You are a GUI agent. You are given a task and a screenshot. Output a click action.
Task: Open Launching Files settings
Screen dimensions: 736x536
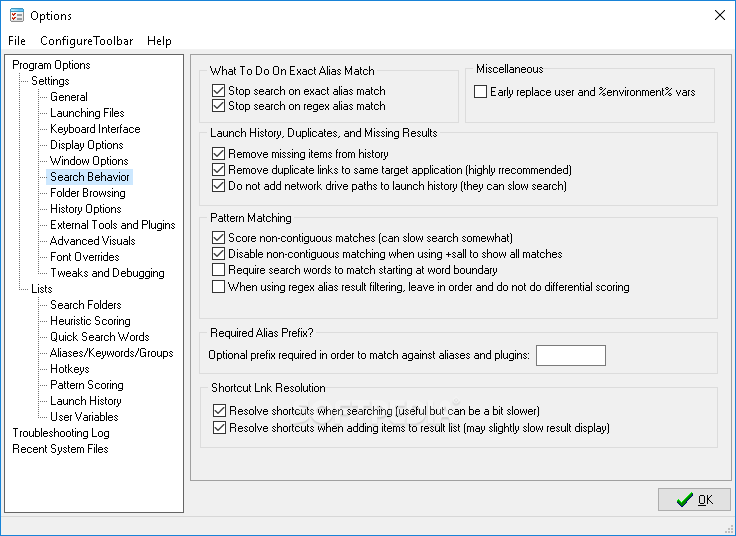pos(87,113)
